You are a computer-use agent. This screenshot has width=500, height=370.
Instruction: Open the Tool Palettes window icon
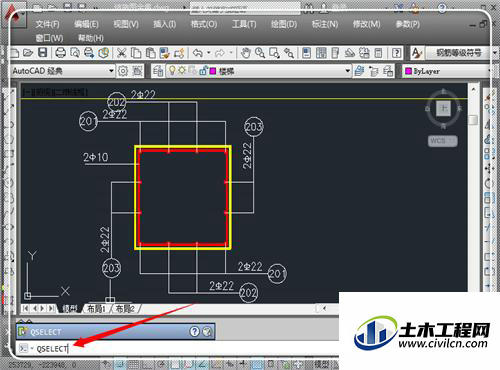coord(335,53)
